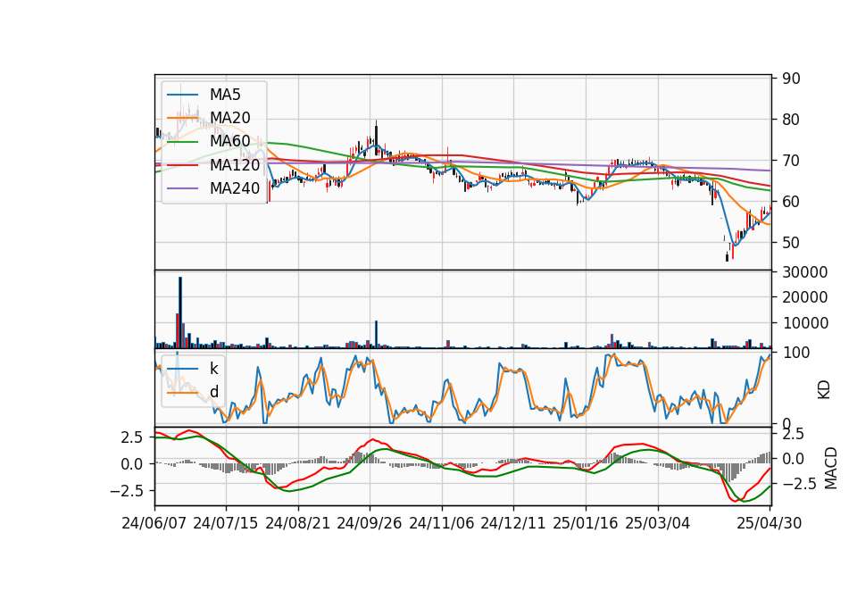Click the left MACD axis value 0.0
This screenshot has height=616, width=857.
tap(132, 464)
